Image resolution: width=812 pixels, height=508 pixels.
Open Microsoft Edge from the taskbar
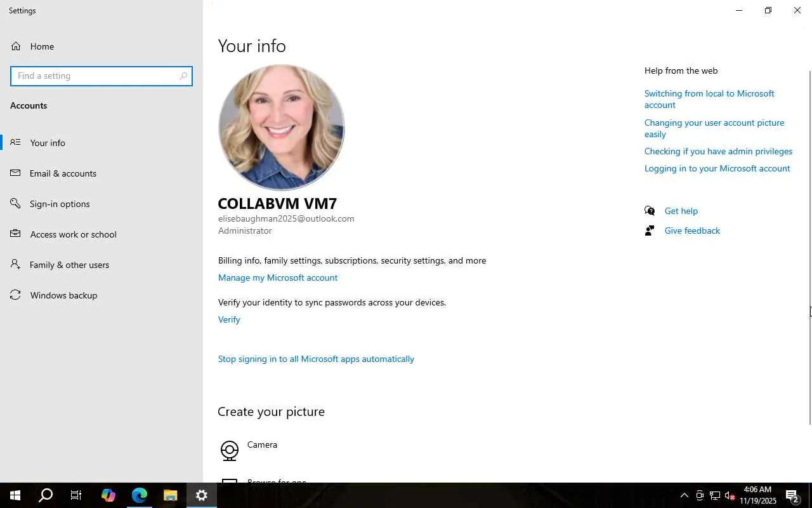(x=140, y=495)
